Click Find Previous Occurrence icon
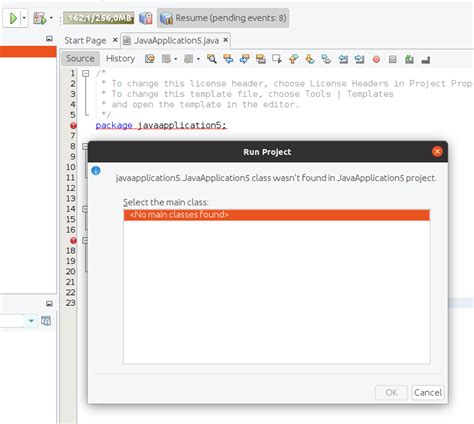The height and width of the screenshot is (424, 474). click(x=228, y=59)
